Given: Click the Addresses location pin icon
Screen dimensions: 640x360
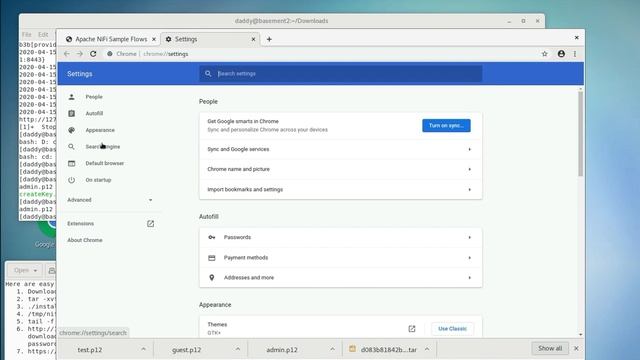Looking at the screenshot, I should pos(211,278).
